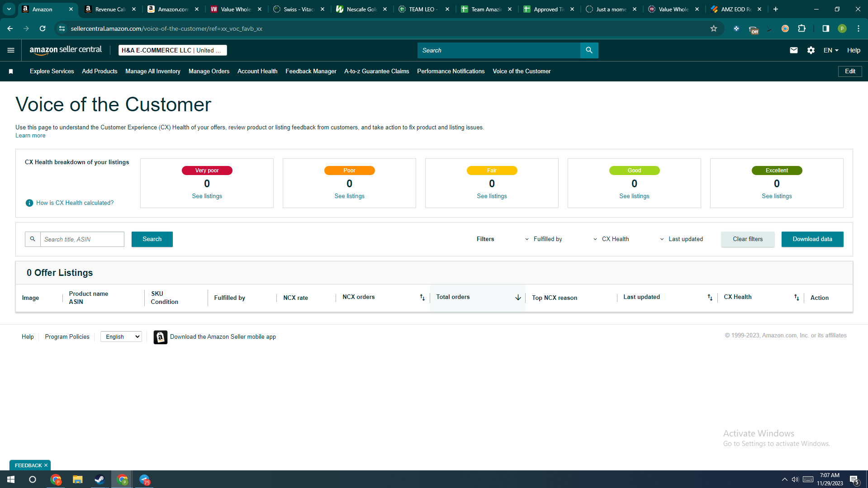Open How is CX Health calculated link
The image size is (868, 488).
coord(75,203)
